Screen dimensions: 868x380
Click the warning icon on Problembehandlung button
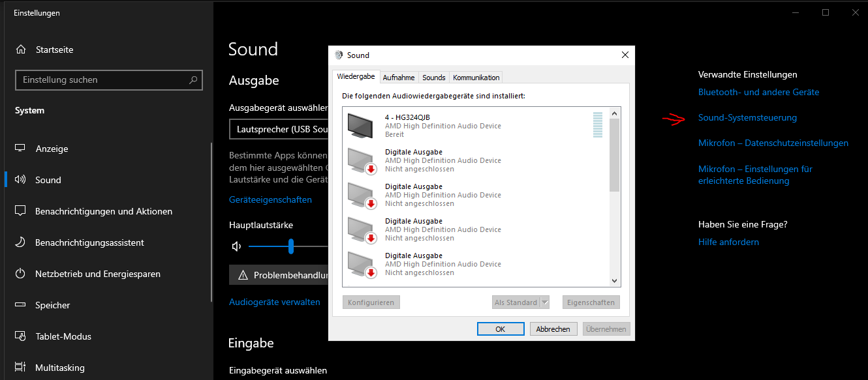[243, 275]
